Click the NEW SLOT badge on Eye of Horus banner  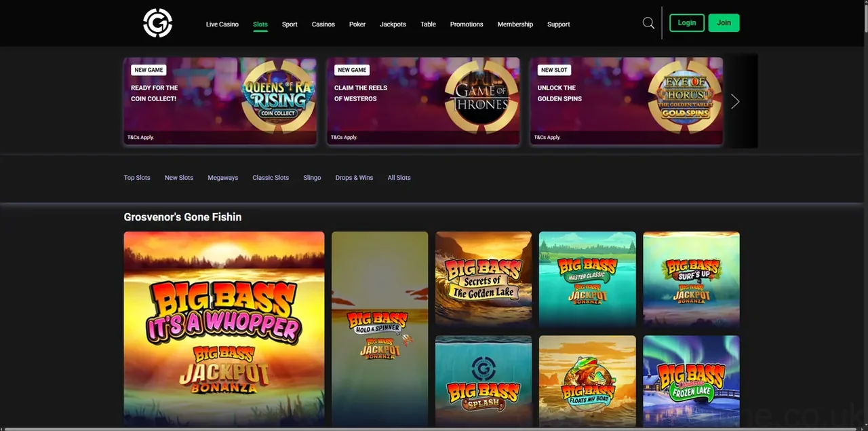point(554,70)
